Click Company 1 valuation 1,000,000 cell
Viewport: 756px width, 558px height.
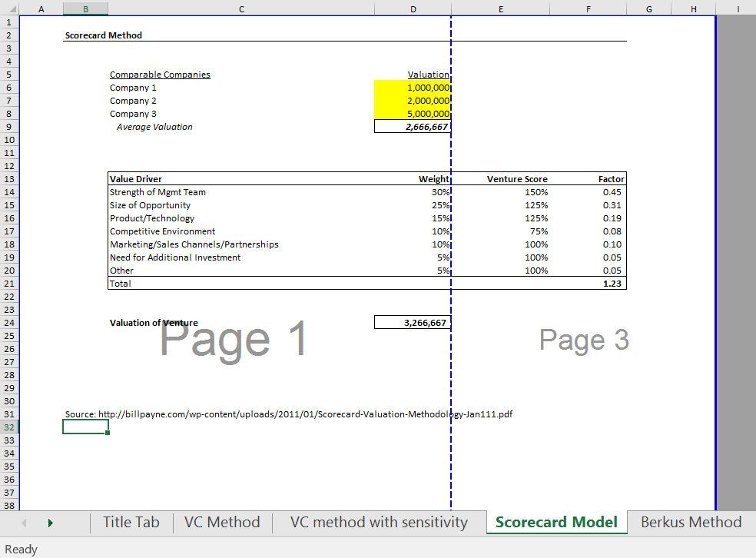(x=413, y=88)
